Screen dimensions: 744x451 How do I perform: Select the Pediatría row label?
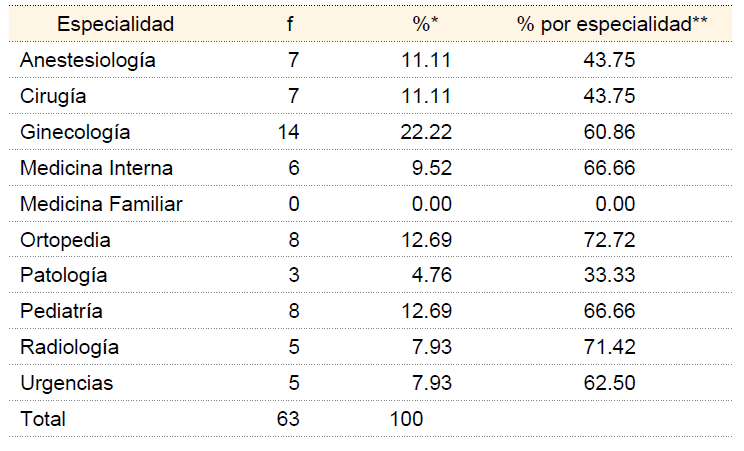coord(61,312)
